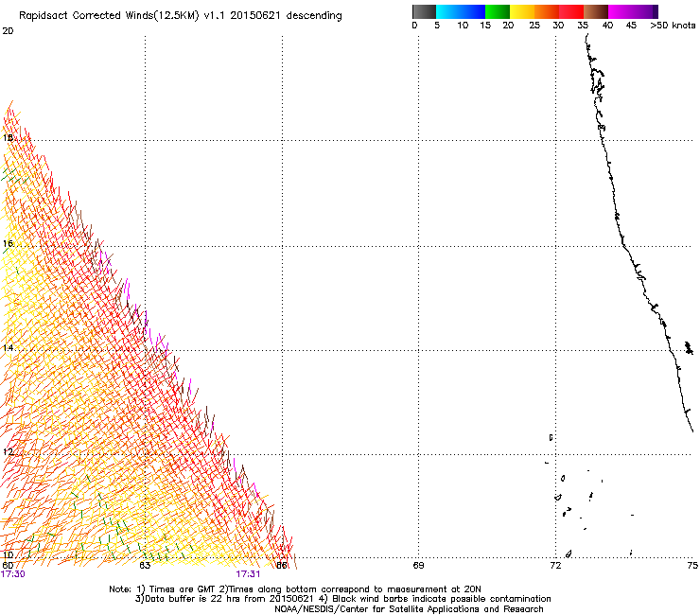This screenshot has height=615, width=700.
Task: Click latitude axis label '12'
Action: coord(8,451)
